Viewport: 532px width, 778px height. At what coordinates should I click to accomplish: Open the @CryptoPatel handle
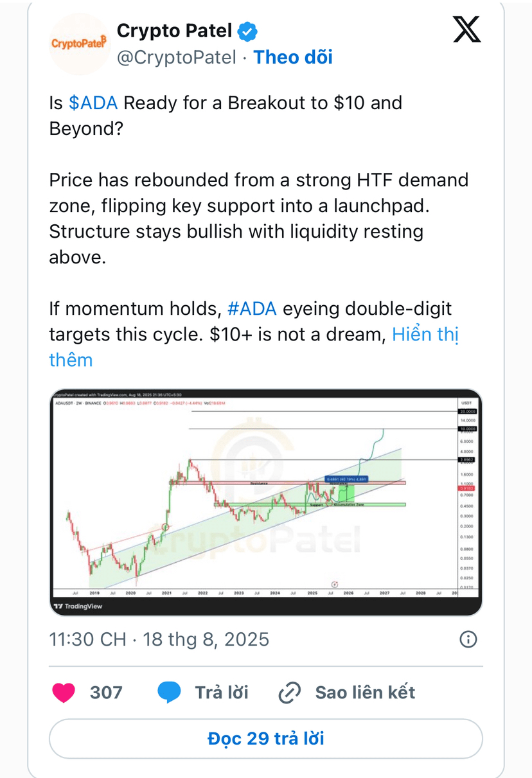(x=176, y=57)
